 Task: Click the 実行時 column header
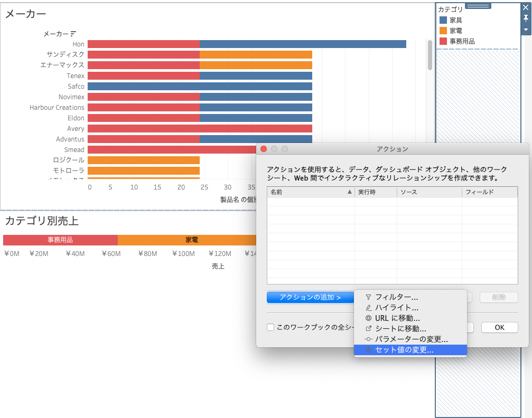pos(376,192)
